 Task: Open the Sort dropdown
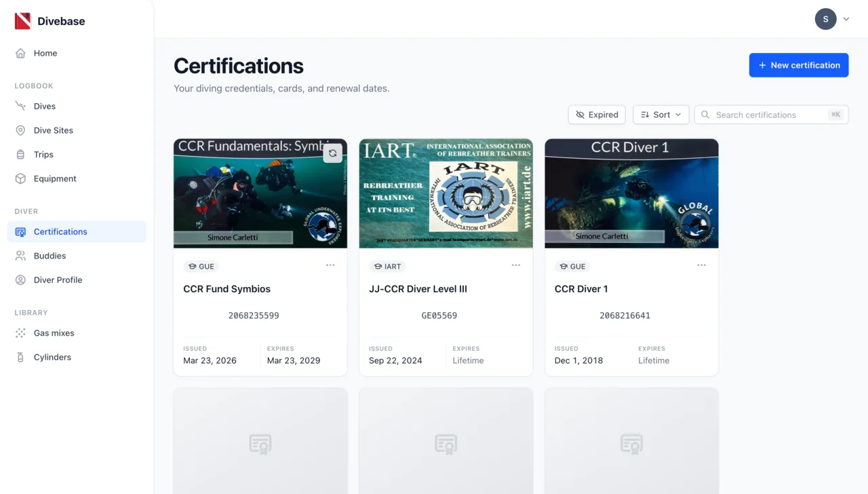tap(661, 115)
